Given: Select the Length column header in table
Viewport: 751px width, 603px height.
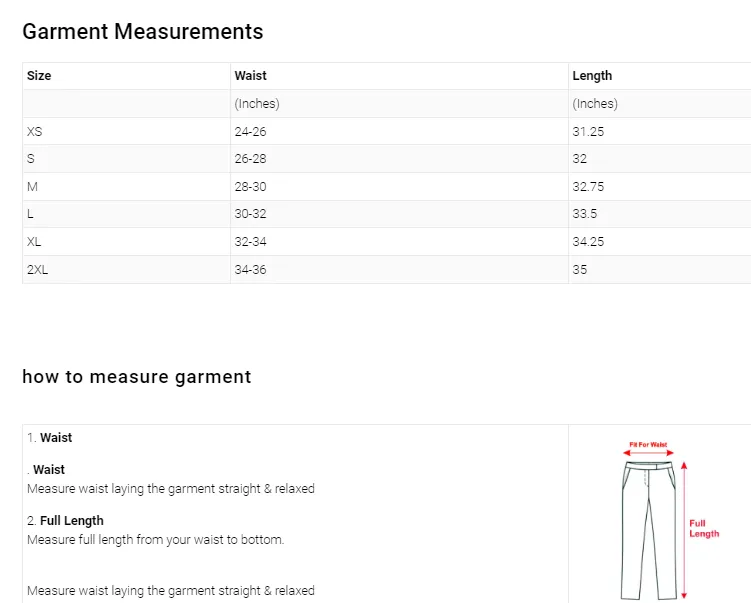Looking at the screenshot, I should 592,76.
